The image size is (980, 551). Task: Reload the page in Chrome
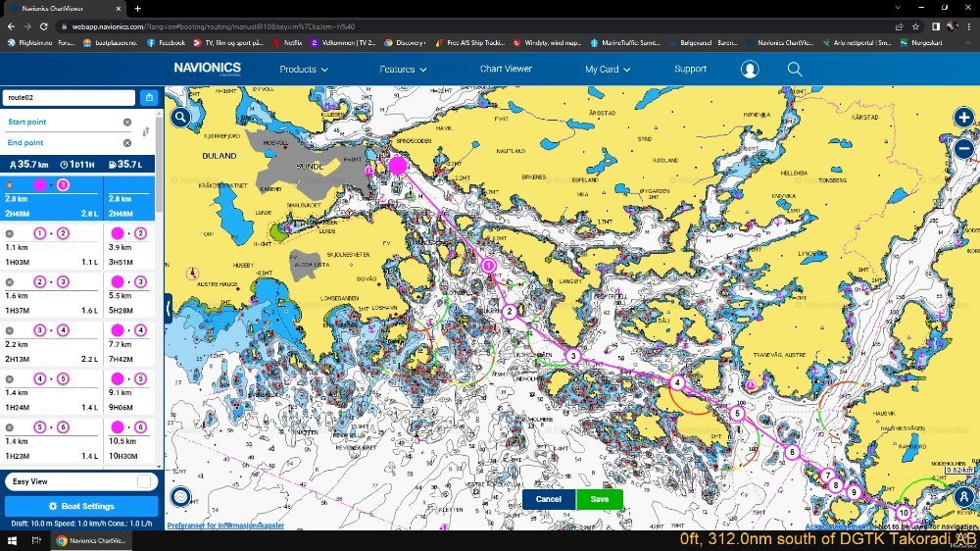tap(43, 26)
